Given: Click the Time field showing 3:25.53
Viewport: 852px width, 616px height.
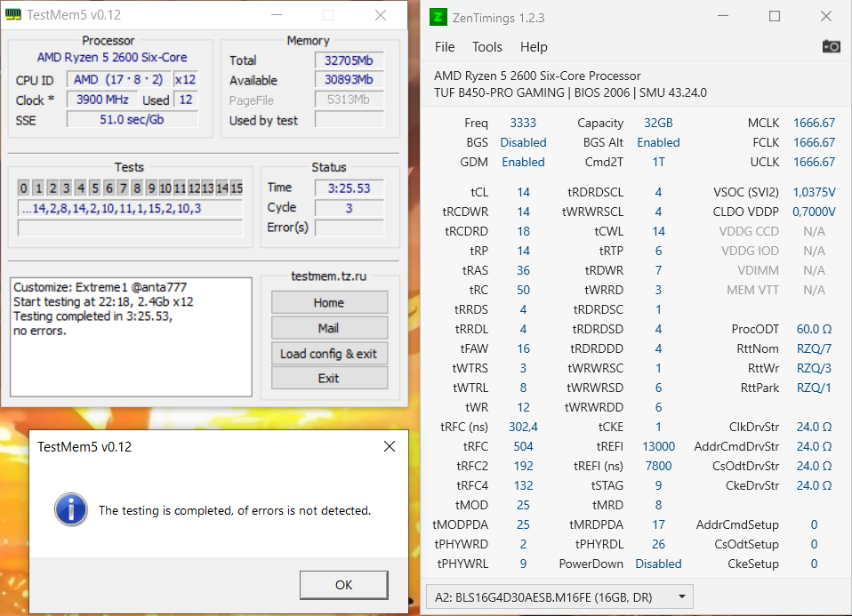Looking at the screenshot, I should coord(349,188).
